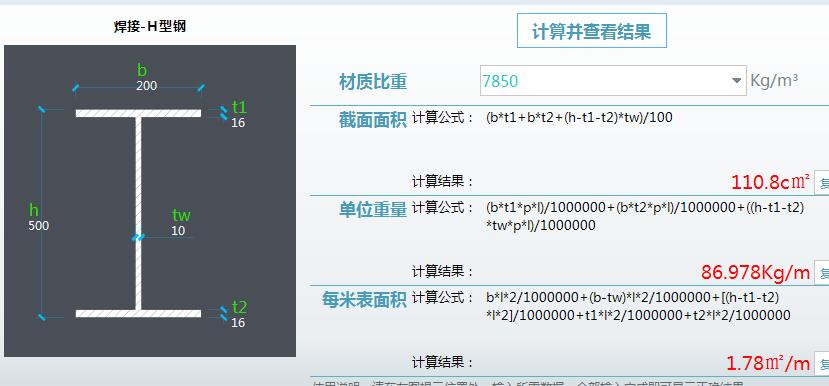
Task: Click the area formula (b*t1+b*t2+(h-t1-t2)*tw)/100
Action: [x=579, y=117]
